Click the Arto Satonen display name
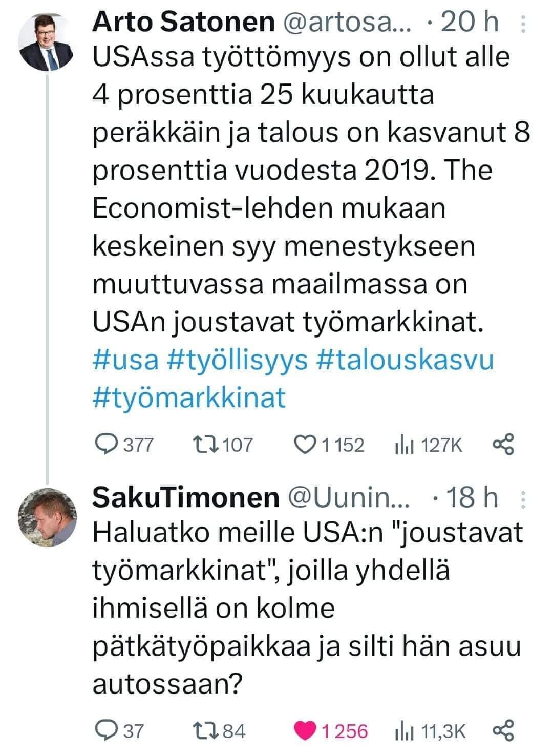Image resolution: width=553 pixels, height=756 pixels. (x=183, y=22)
